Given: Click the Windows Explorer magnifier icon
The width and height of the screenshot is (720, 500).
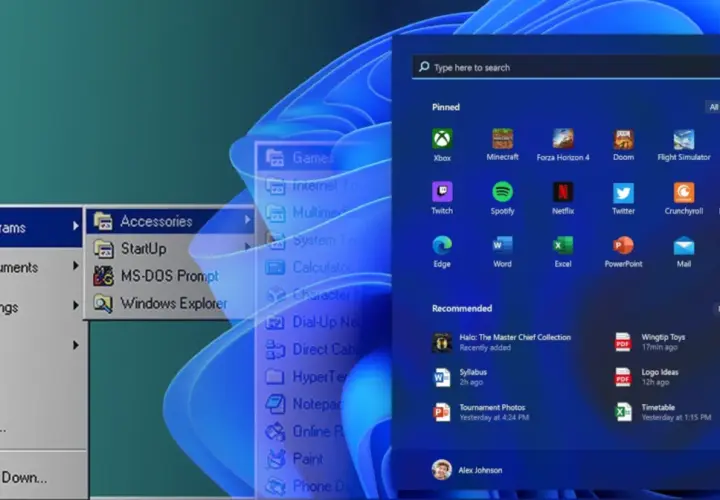Looking at the screenshot, I should coord(103,303).
